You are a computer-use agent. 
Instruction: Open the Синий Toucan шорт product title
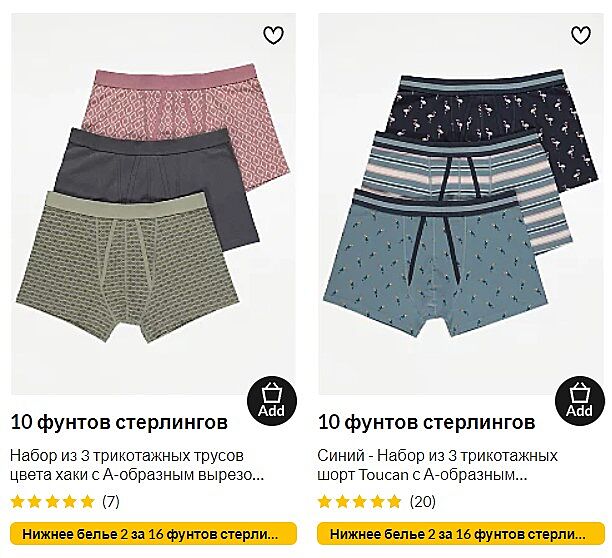(437, 465)
